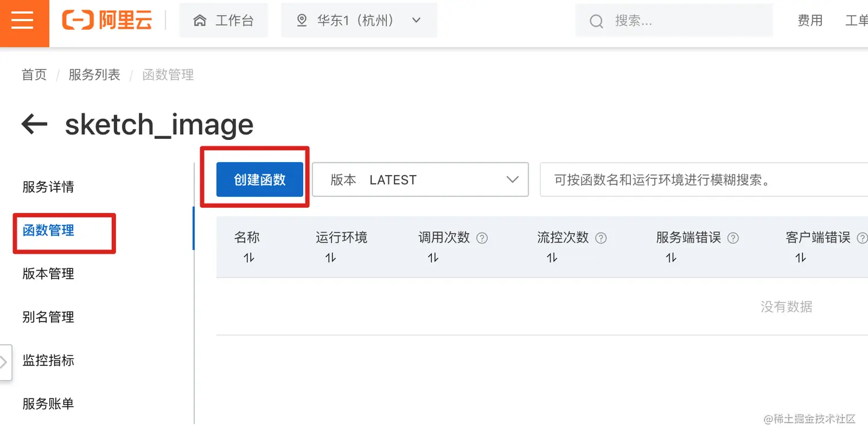
Task: Click the 创建函数 button
Action: [x=259, y=180]
